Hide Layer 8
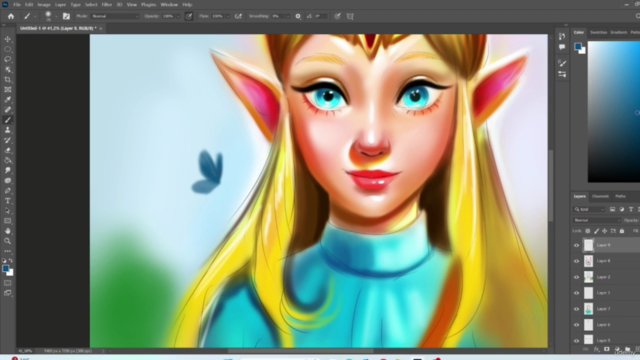 [576, 261]
